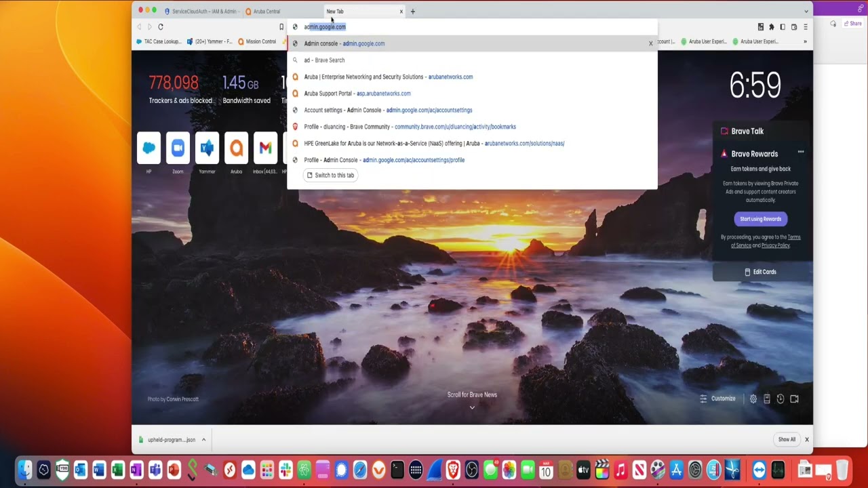868x488 pixels.
Task: Click Switch to this tab
Action: (x=330, y=175)
